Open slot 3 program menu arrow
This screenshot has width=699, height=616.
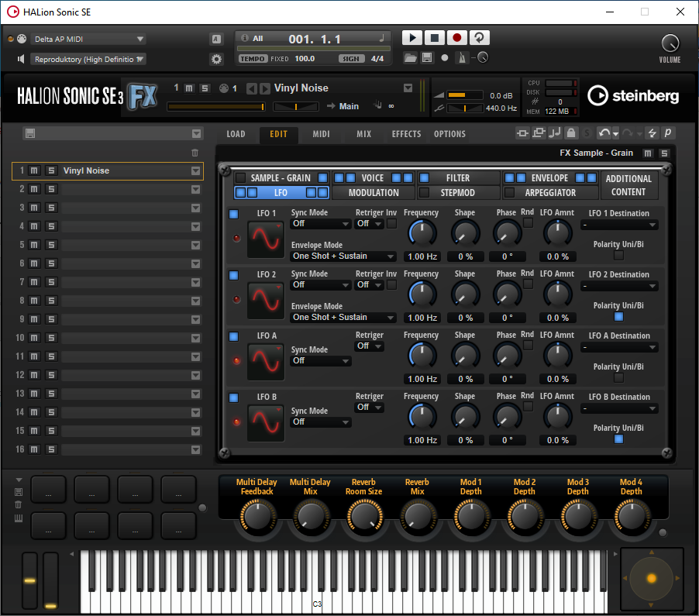point(195,208)
